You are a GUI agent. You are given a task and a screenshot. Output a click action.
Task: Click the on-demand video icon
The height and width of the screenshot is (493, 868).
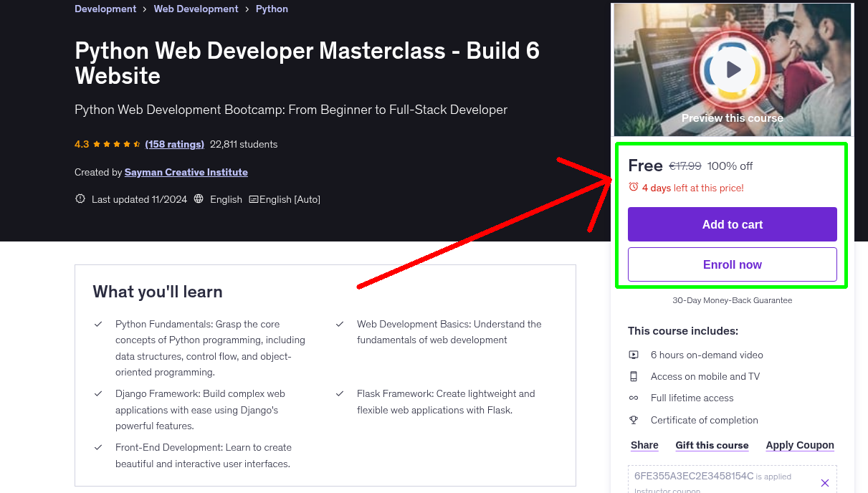(x=634, y=355)
